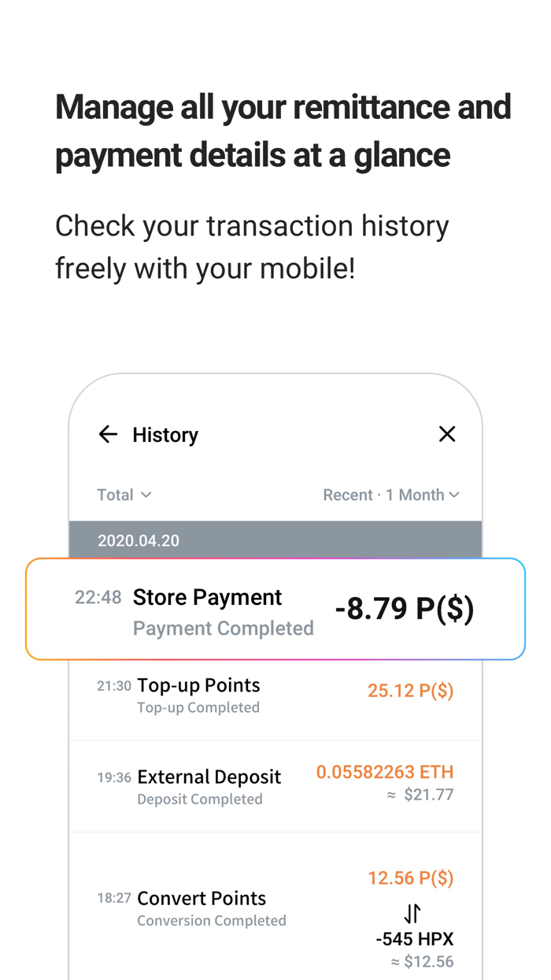Viewport: 551px width, 980px height.
Task: Close the History screen with the X
Action: coord(447,434)
